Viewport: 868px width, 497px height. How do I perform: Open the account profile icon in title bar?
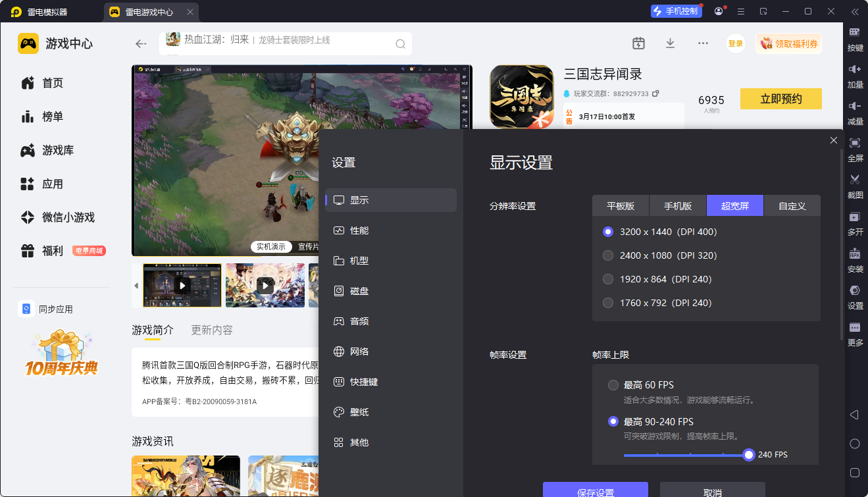click(x=719, y=11)
